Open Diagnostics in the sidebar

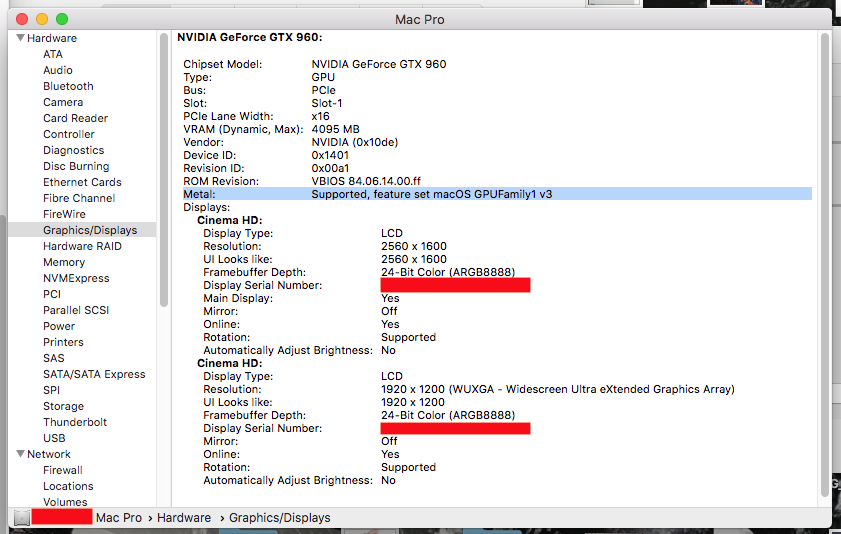(73, 150)
